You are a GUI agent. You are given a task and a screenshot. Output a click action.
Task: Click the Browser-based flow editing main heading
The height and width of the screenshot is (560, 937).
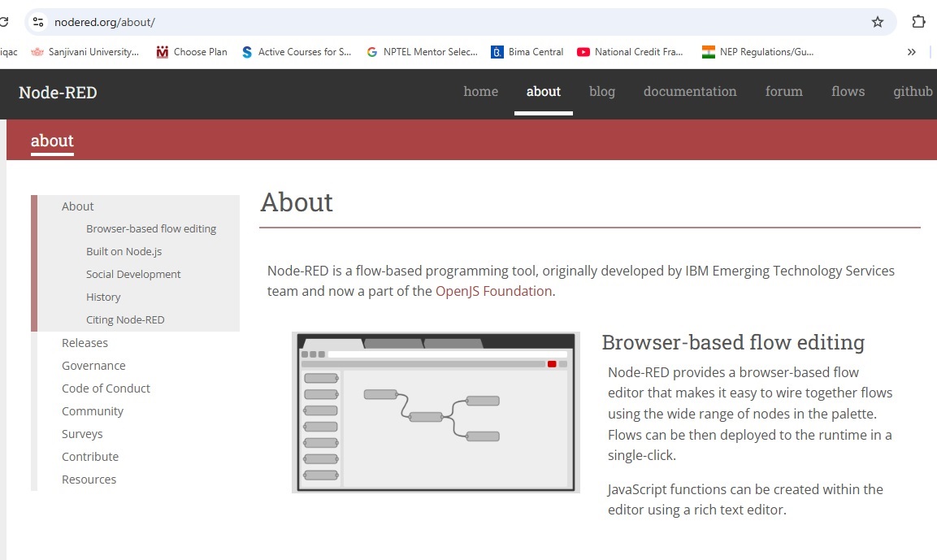click(x=733, y=342)
